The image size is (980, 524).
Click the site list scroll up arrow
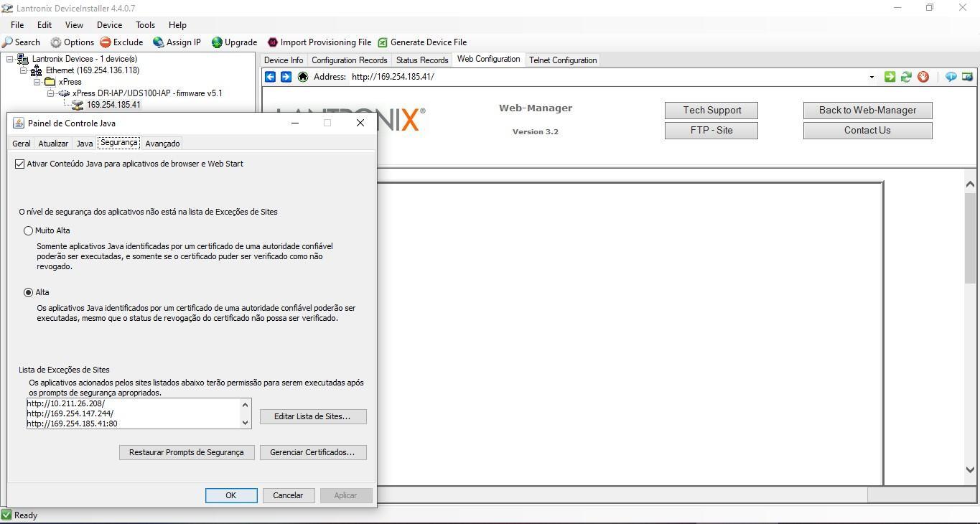point(246,404)
